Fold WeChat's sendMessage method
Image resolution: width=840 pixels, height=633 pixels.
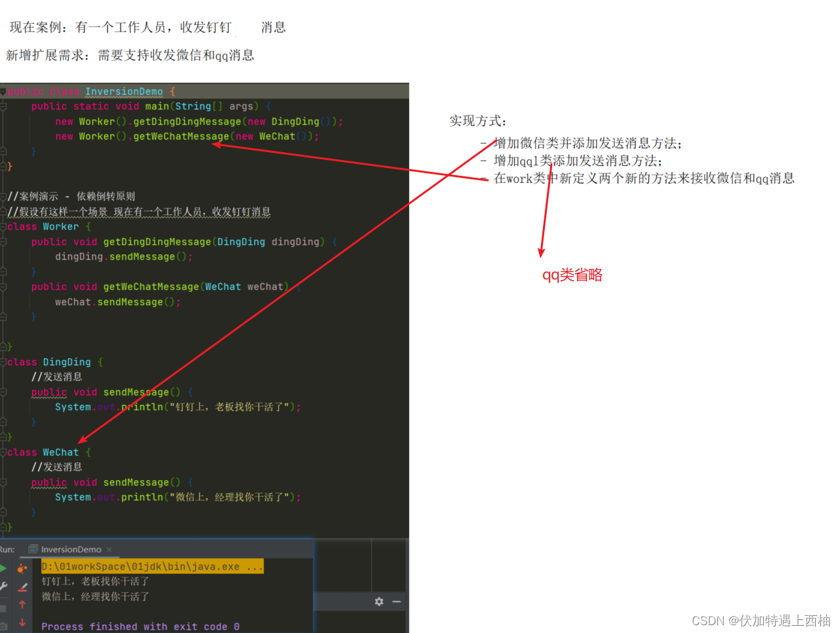pos(3,483)
